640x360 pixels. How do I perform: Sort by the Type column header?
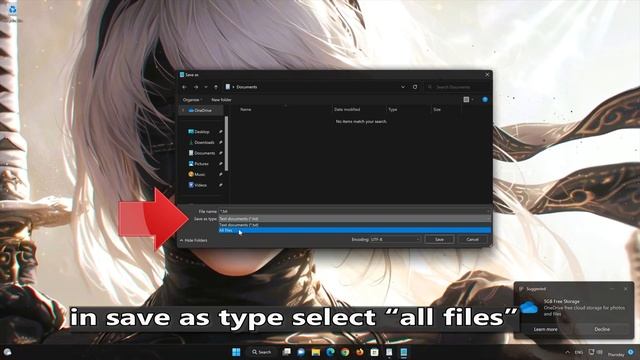point(393,109)
